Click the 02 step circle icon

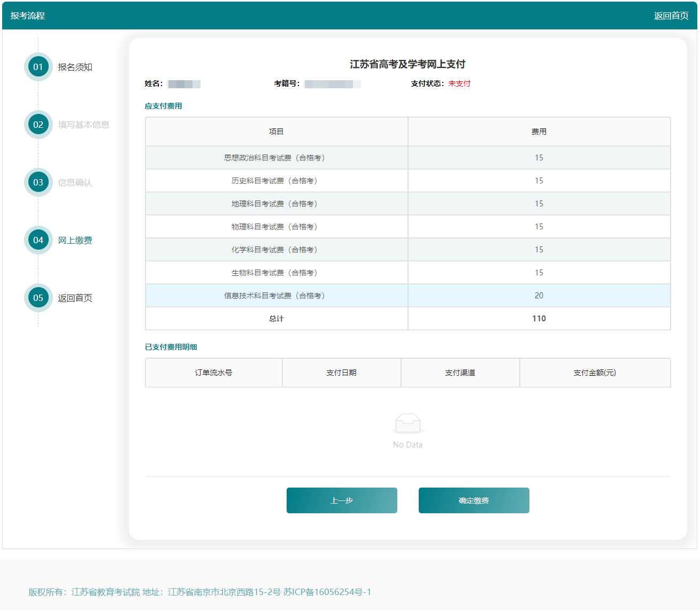38,125
